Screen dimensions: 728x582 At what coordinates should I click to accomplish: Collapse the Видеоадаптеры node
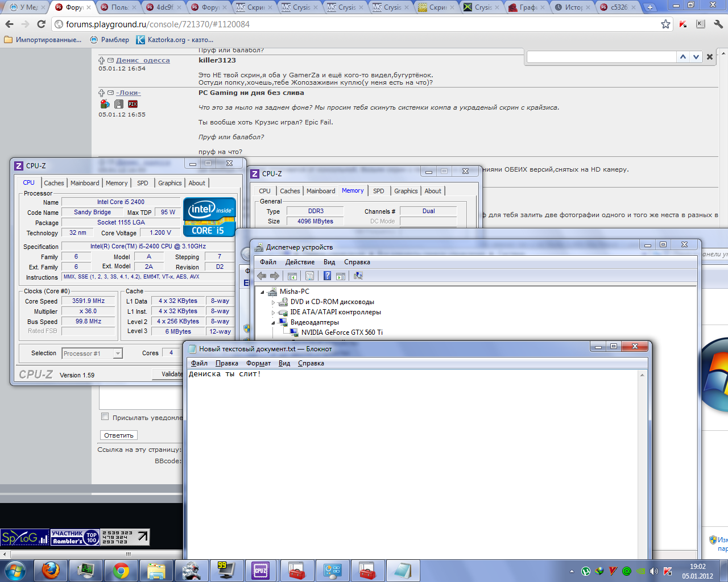[273, 323]
